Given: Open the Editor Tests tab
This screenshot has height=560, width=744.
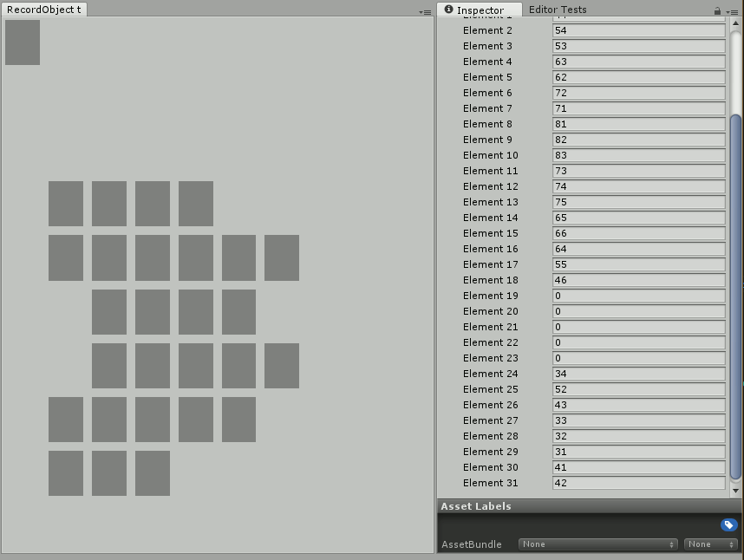Looking at the screenshot, I should tap(558, 10).
